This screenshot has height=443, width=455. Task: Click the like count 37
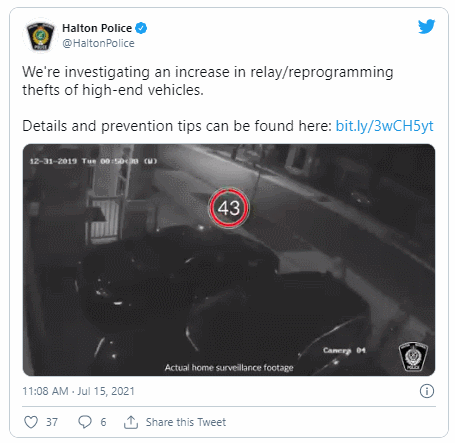pos(52,422)
